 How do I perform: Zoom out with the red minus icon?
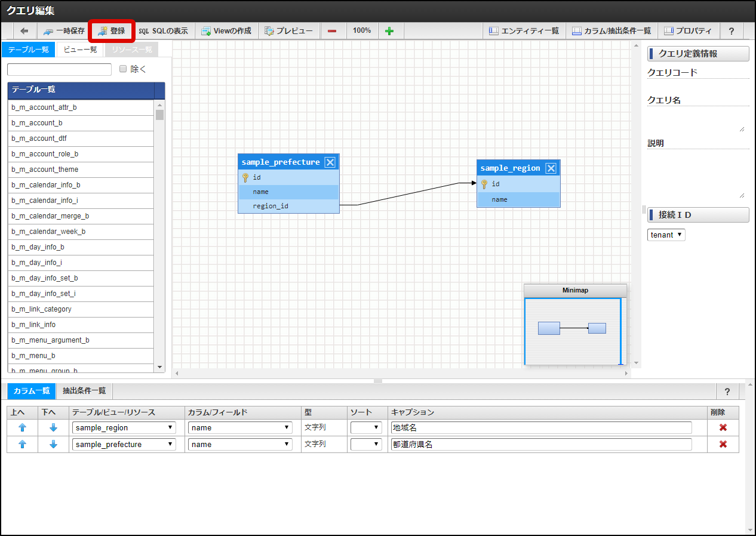tap(332, 31)
